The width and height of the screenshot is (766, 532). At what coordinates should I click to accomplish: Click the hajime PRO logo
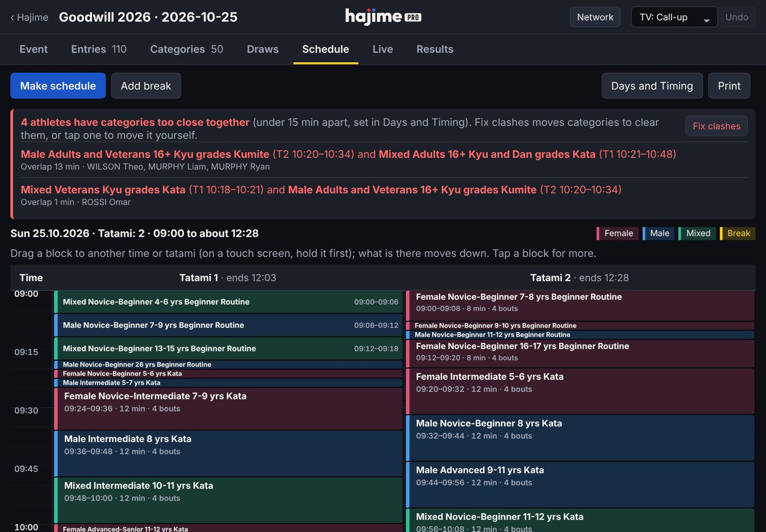click(383, 17)
